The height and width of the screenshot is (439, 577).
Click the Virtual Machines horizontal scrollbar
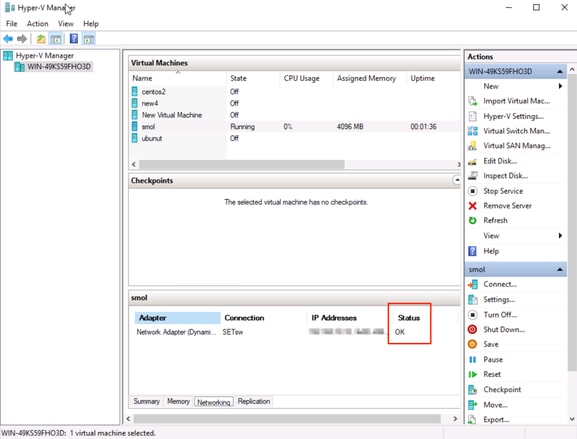click(x=242, y=164)
